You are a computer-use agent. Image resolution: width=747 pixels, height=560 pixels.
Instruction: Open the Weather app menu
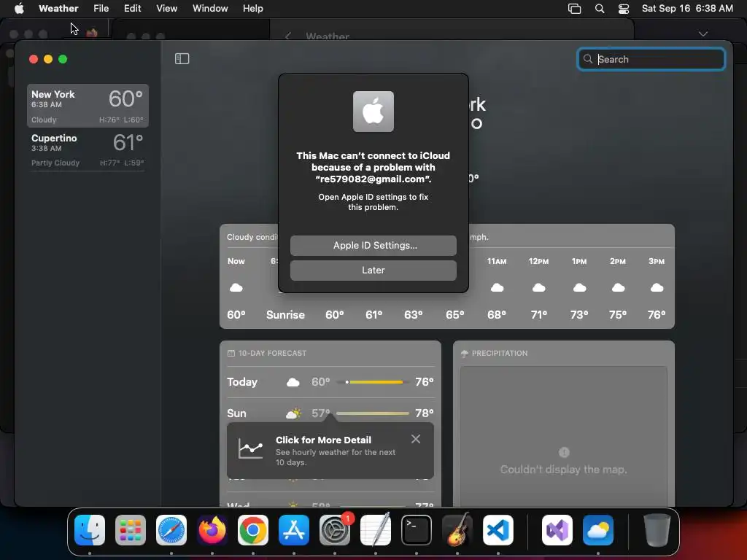tap(58, 8)
